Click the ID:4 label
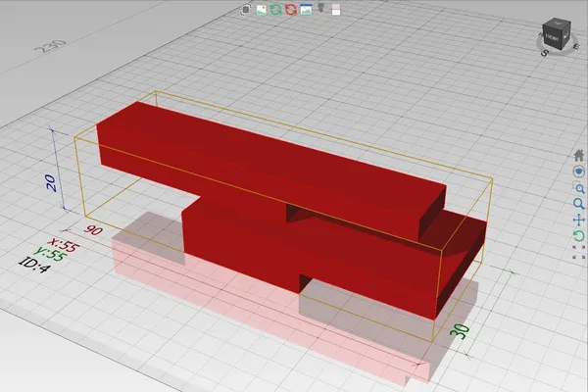 pos(34,264)
